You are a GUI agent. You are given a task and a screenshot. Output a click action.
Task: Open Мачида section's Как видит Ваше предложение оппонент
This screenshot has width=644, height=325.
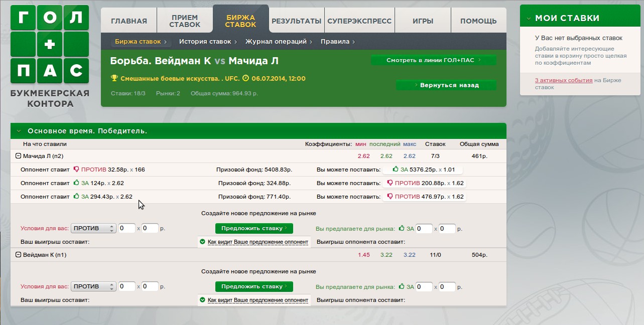tap(258, 242)
